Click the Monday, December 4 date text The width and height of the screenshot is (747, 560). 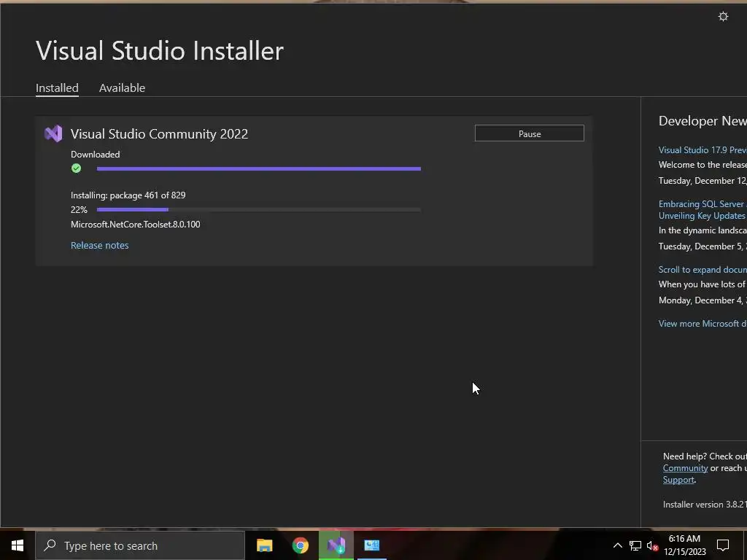[703, 300]
